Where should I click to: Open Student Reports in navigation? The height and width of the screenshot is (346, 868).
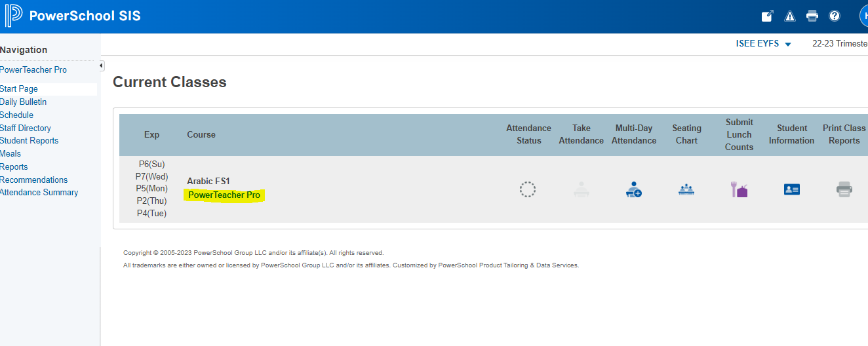(30, 141)
